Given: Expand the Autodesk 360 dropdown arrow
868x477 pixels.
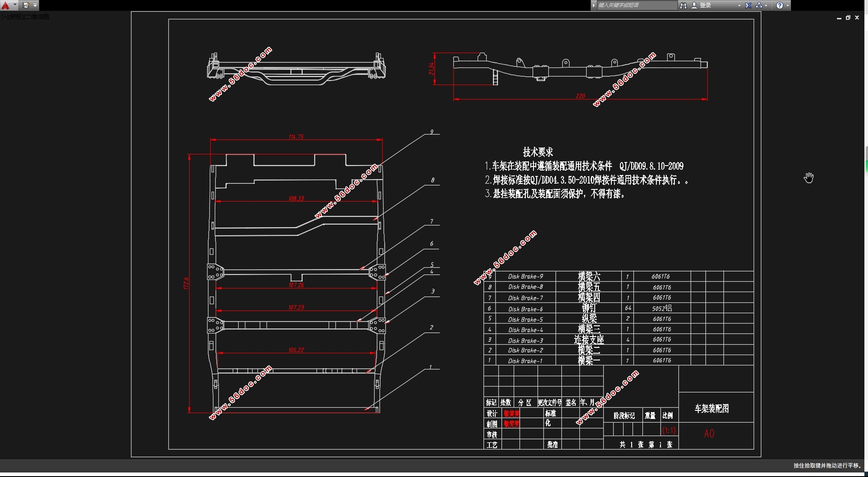Looking at the screenshot, I should point(766,5).
